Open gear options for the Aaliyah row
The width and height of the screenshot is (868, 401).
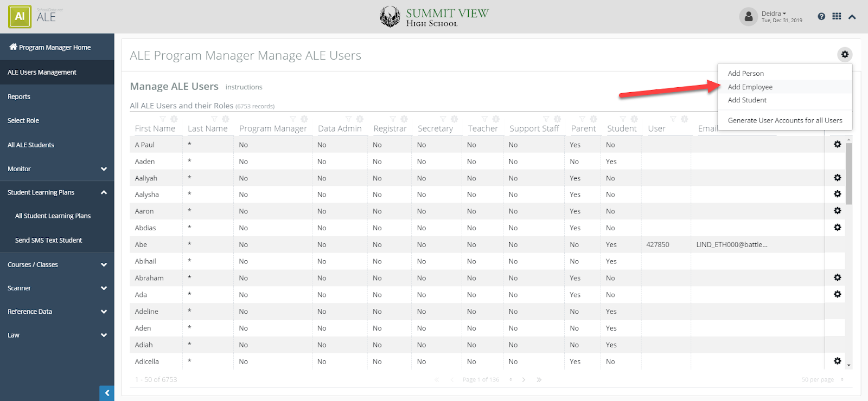pyautogui.click(x=838, y=178)
